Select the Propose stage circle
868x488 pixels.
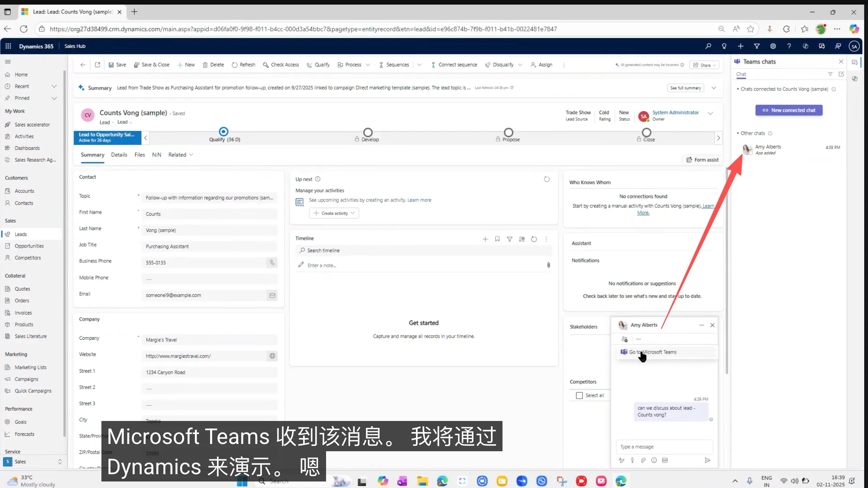click(x=508, y=132)
